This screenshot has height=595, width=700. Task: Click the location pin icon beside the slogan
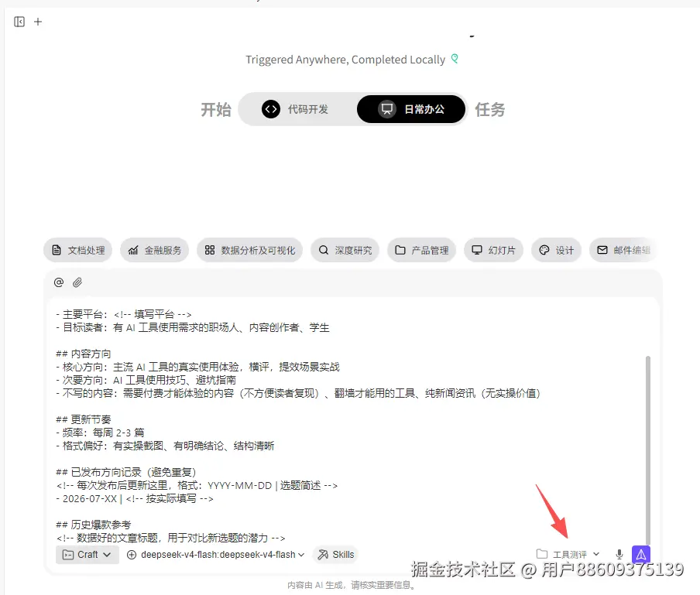point(455,59)
